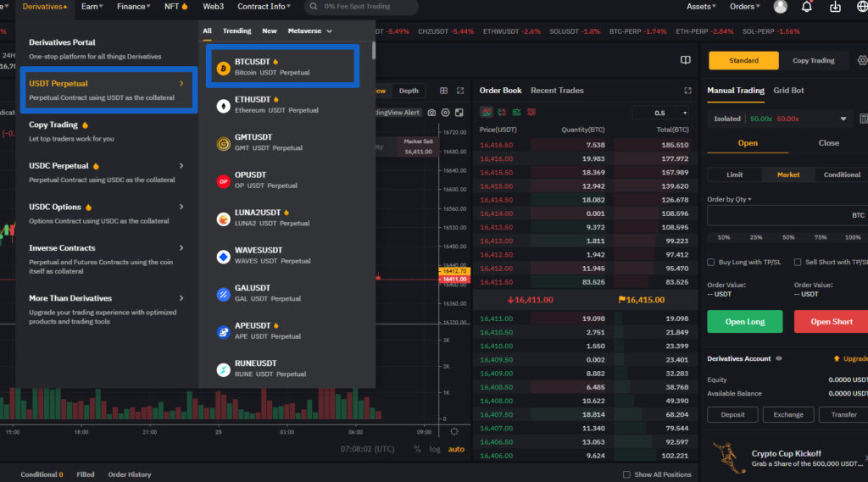Image resolution: width=868 pixels, height=482 pixels.
Task: Select the GMTUSDT coin icon
Action: pos(223,144)
